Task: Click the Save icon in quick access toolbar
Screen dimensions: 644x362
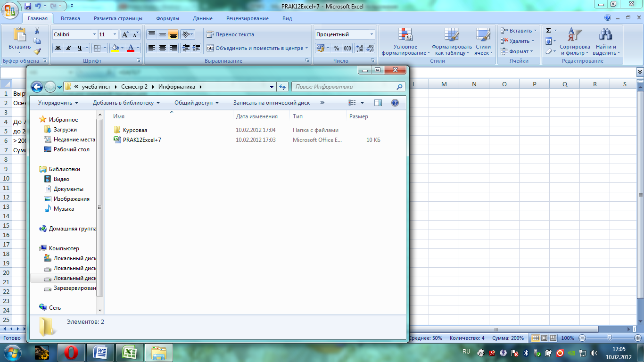Action: (x=27, y=6)
